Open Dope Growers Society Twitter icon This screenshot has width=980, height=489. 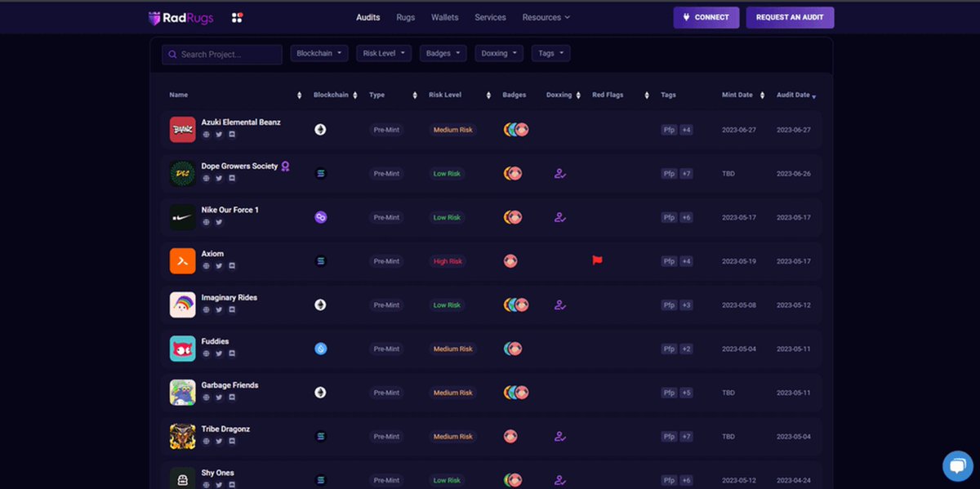219,178
